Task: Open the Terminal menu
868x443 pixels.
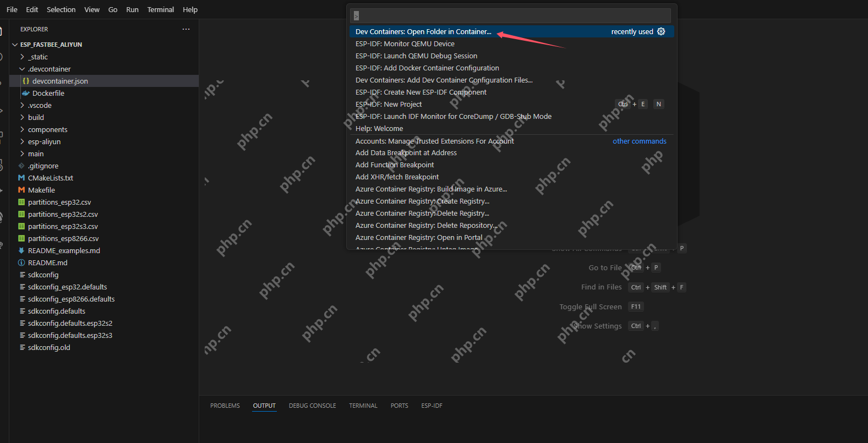Action: click(160, 9)
